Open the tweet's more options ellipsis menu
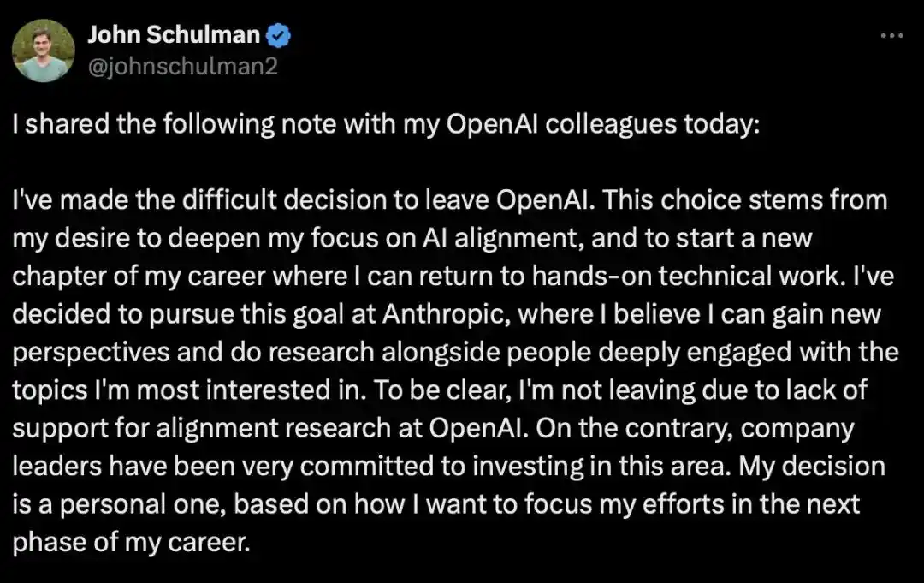 (x=892, y=34)
